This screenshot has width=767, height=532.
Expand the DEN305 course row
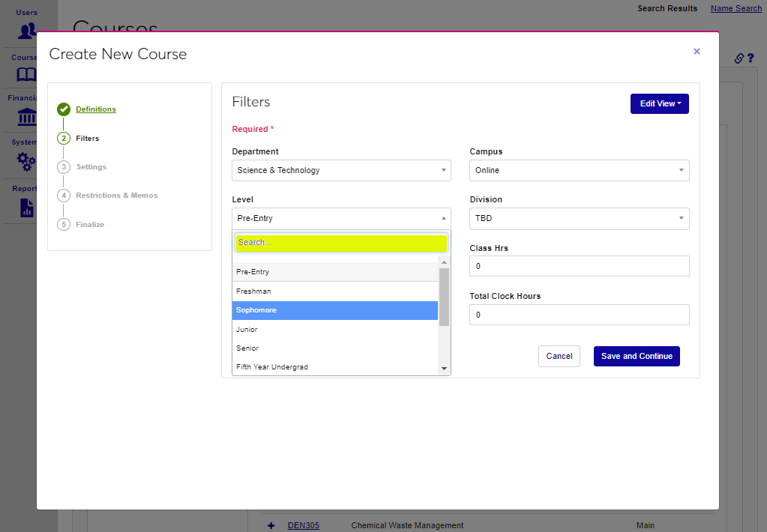click(x=271, y=525)
